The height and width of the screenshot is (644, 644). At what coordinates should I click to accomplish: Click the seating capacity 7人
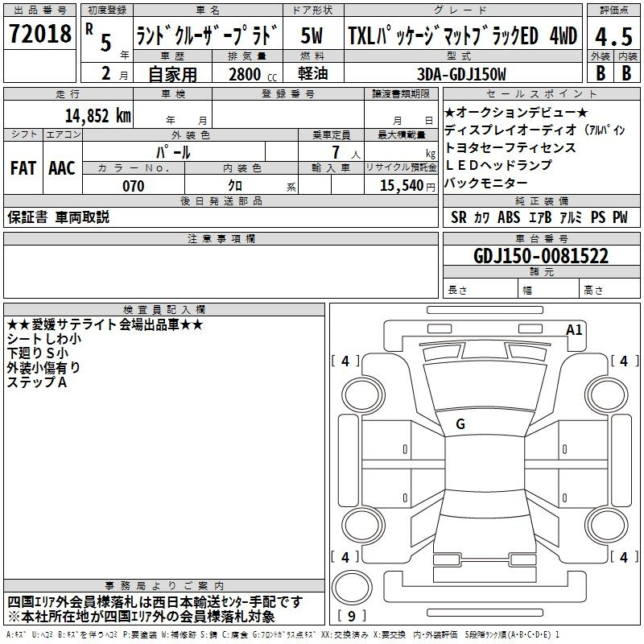point(345,153)
